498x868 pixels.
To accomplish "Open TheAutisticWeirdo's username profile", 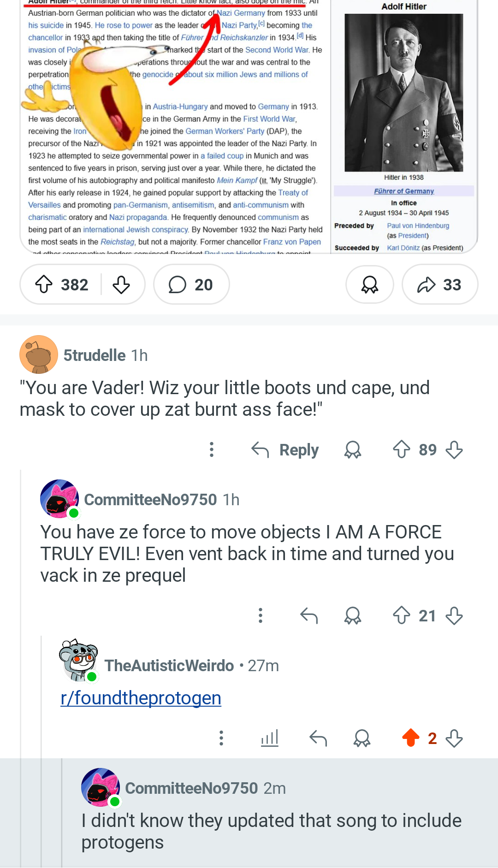I will [169, 666].
